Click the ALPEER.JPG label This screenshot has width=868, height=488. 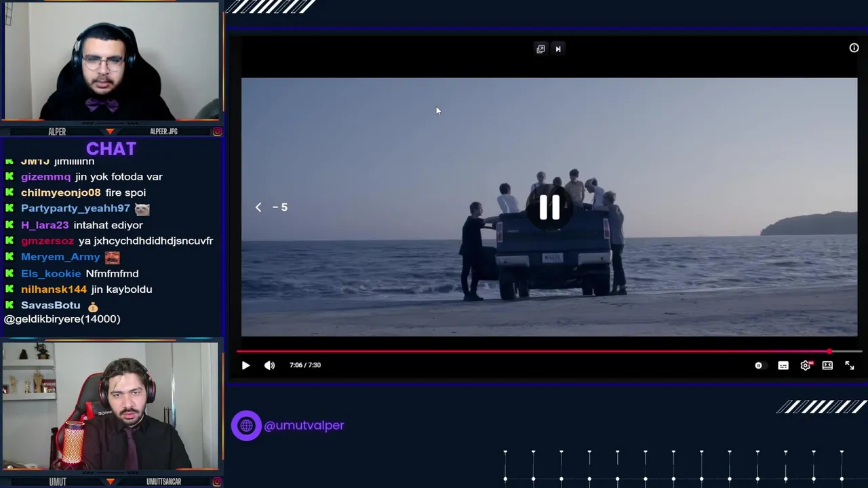(163, 131)
